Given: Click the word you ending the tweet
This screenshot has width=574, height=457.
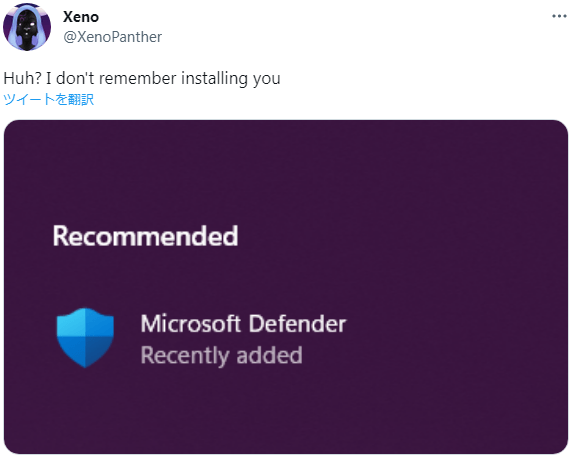Looking at the screenshot, I should click(x=266, y=79).
